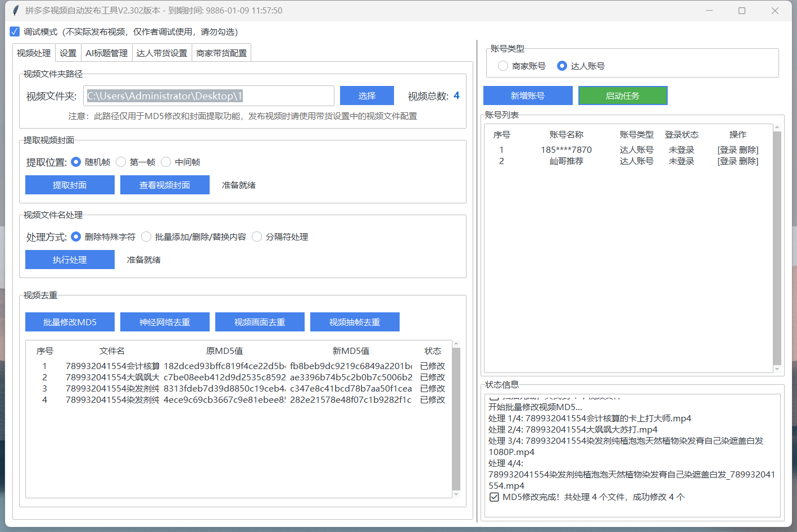Viewport: 797px width, 532px height.
Task: Click the MD5 list scroll-up arrow
Action: 456,343
